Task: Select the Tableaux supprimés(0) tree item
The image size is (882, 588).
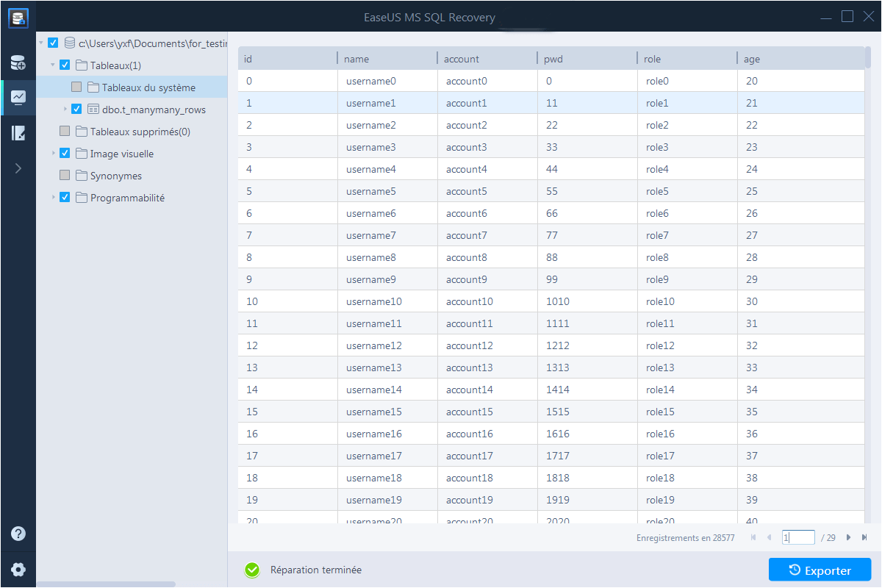Action: 140,132
